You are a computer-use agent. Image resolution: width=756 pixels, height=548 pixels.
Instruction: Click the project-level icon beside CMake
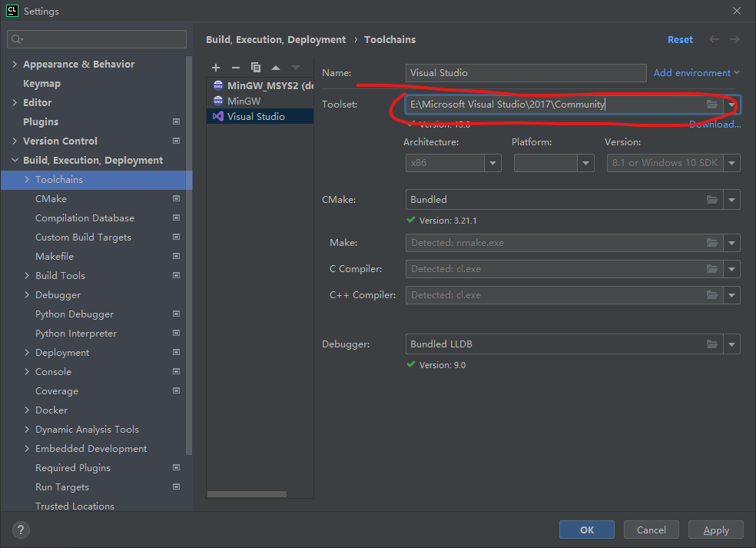(177, 198)
